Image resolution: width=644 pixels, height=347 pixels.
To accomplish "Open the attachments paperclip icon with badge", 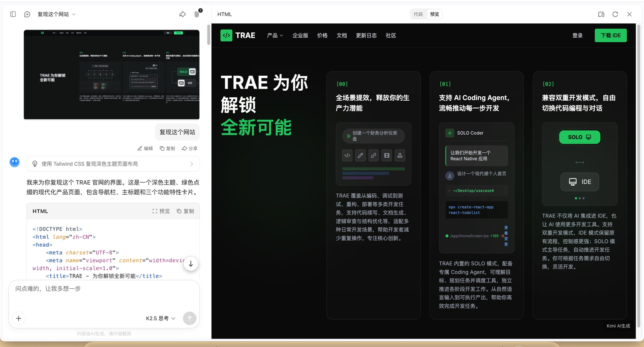I will click(197, 14).
